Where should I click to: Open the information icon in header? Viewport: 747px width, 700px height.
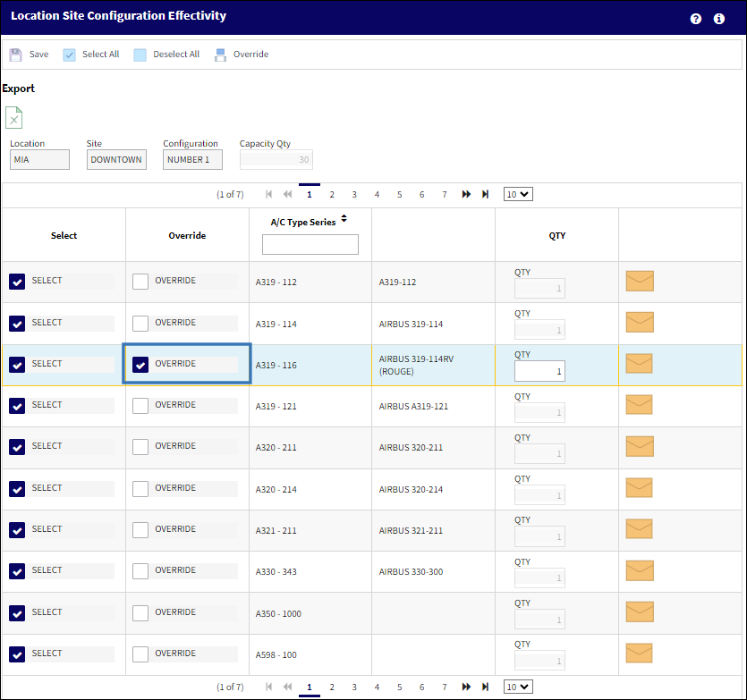719,19
